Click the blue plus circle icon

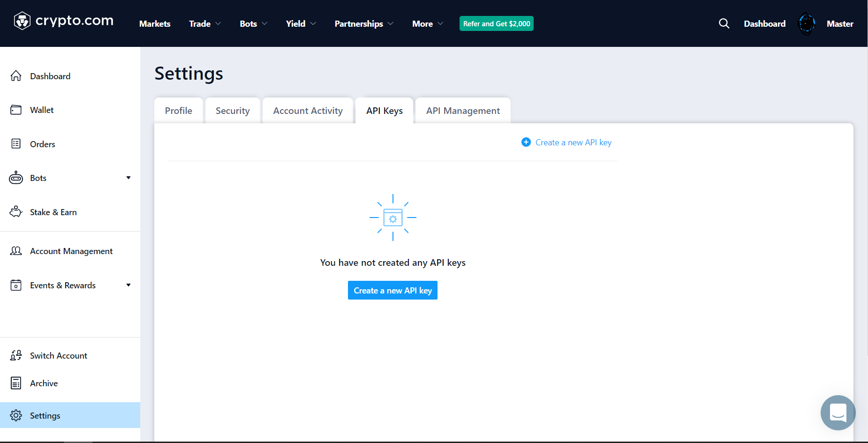[526, 142]
